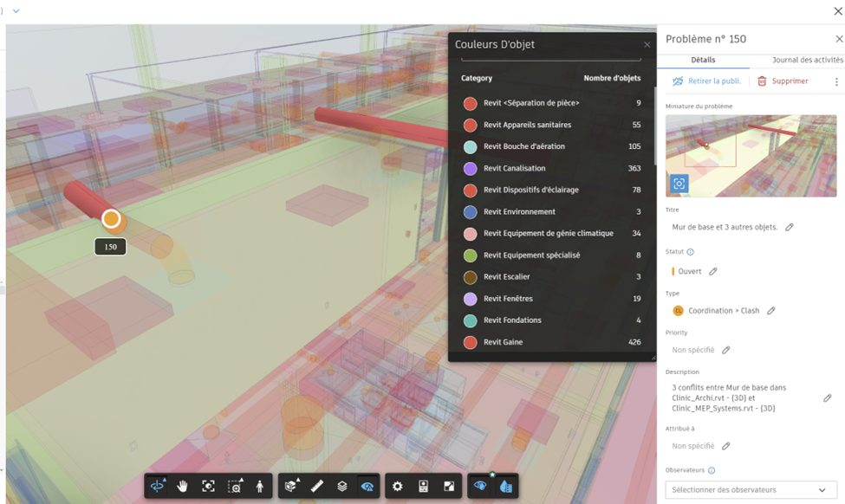The image size is (845, 504).
Task: Click the Supprimer button
Action: (783, 81)
